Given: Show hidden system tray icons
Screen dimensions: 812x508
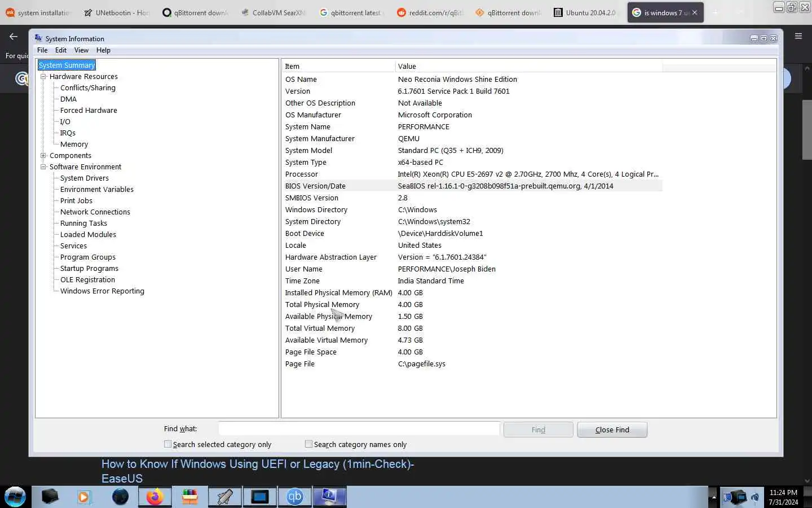Looking at the screenshot, I should point(713,497).
